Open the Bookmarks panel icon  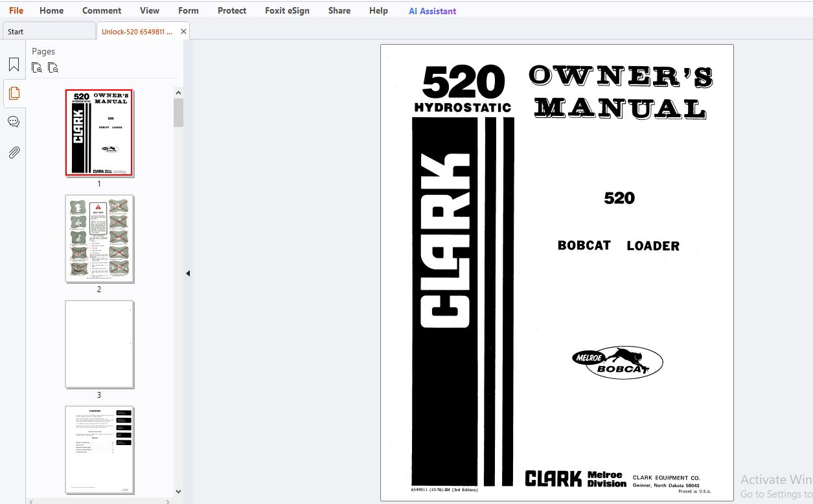click(x=14, y=65)
